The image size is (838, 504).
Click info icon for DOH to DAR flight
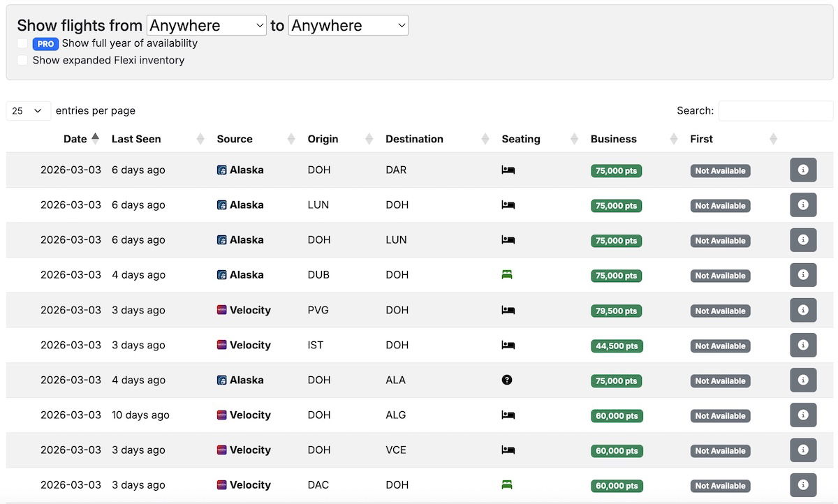pyautogui.click(x=803, y=170)
